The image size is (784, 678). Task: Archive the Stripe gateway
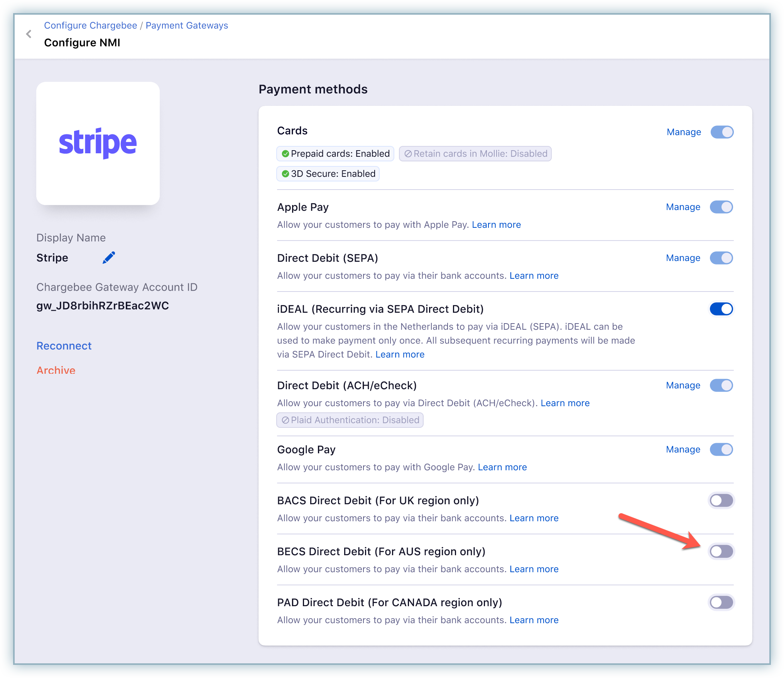pos(56,370)
